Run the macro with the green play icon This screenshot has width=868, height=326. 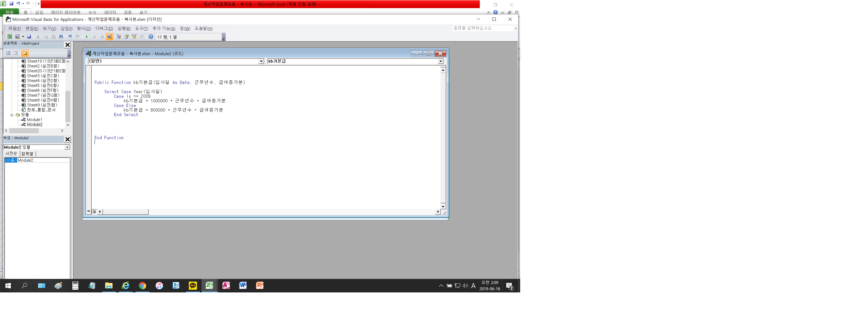pos(87,37)
